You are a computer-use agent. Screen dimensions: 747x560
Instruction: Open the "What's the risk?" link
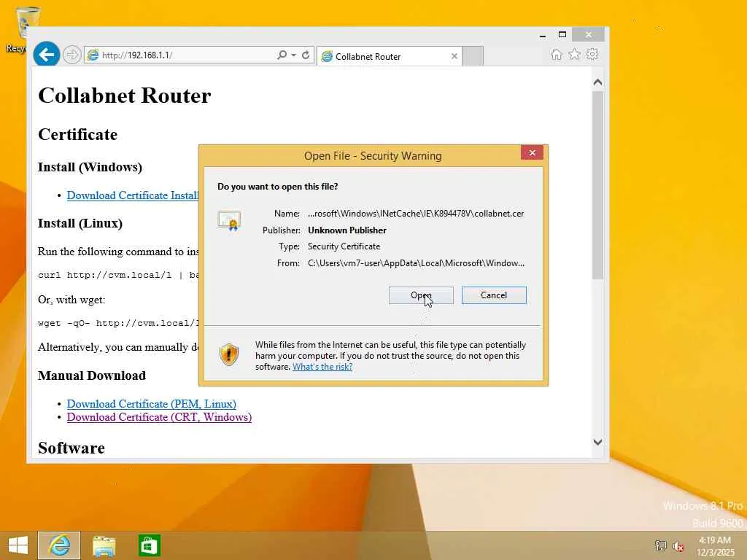click(x=322, y=367)
